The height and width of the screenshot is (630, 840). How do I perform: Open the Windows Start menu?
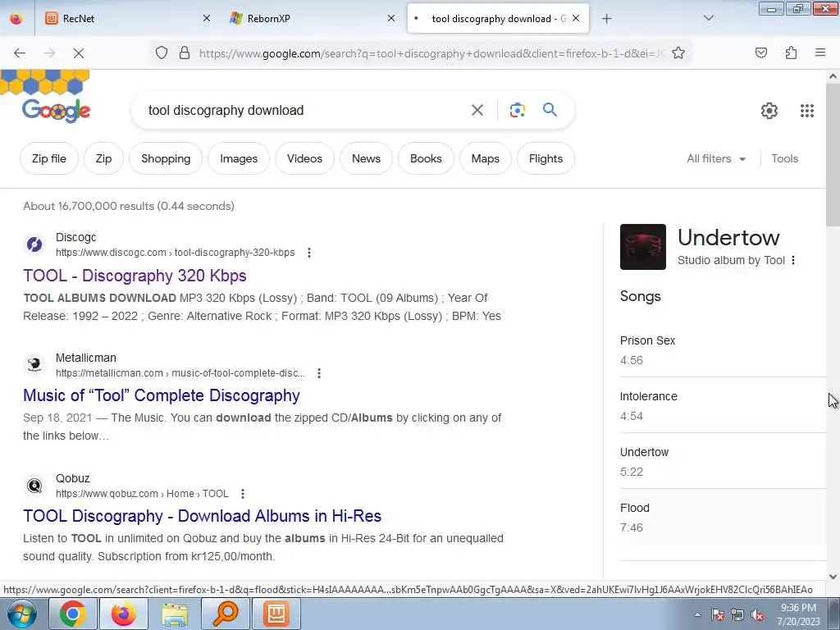pos(22,614)
